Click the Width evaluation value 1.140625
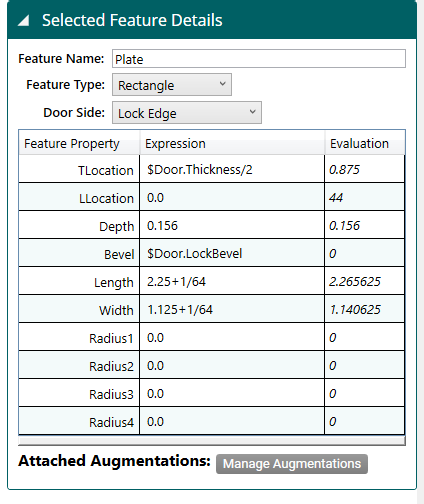 click(355, 310)
